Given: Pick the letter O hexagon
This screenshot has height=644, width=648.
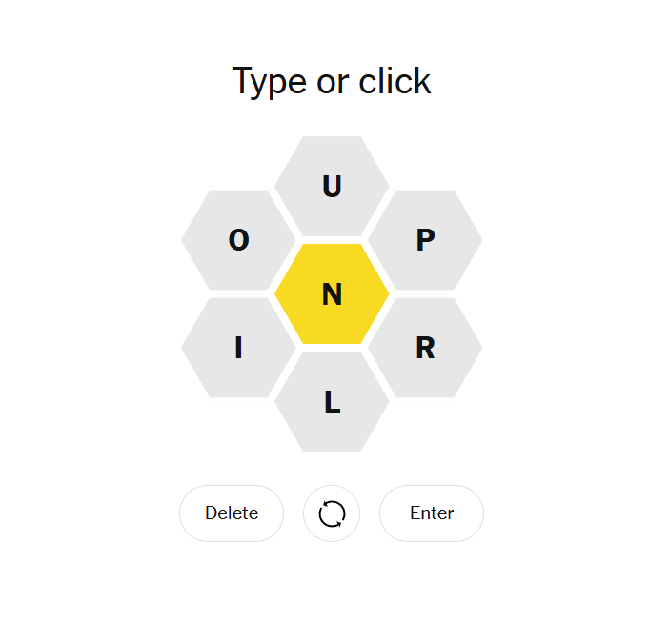Looking at the screenshot, I should (x=238, y=240).
